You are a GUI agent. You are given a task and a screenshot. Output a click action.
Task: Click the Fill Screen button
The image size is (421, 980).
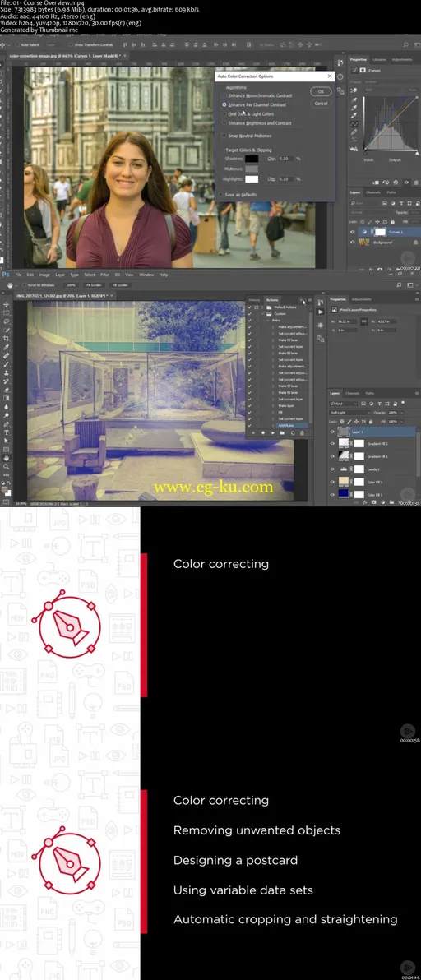(x=119, y=284)
